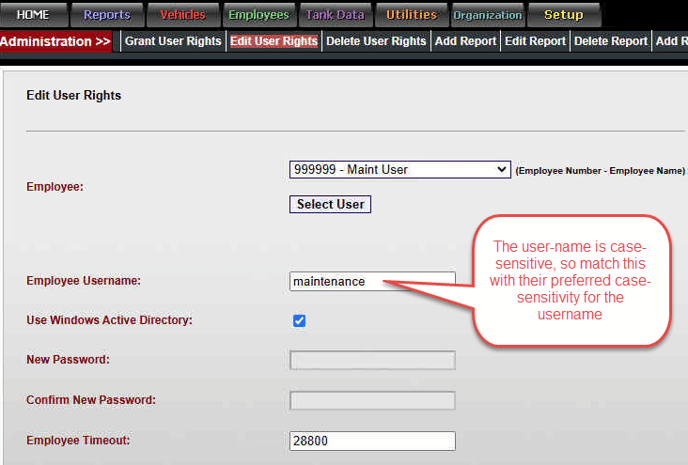Click the (Employee Number - Employee Name) hint text
Screen dimensions: 688x465
(600, 171)
